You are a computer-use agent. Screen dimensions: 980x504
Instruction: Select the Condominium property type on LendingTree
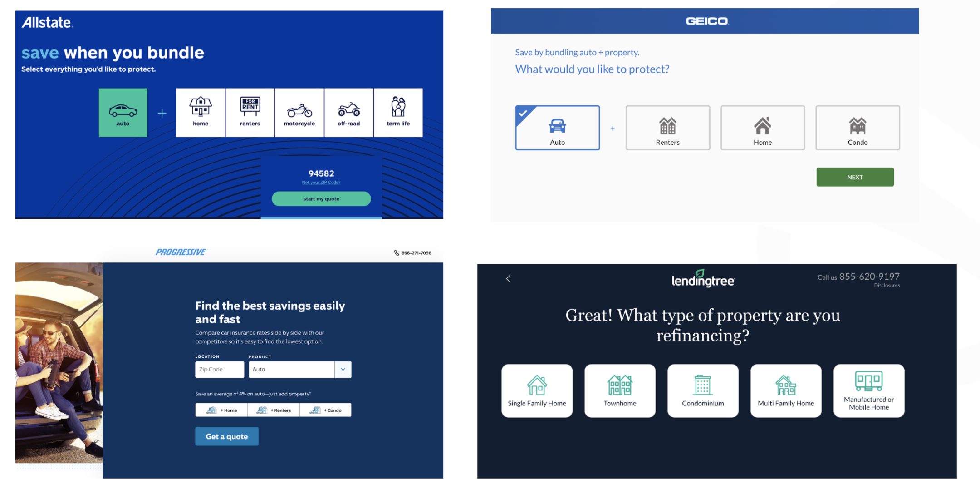tap(702, 389)
